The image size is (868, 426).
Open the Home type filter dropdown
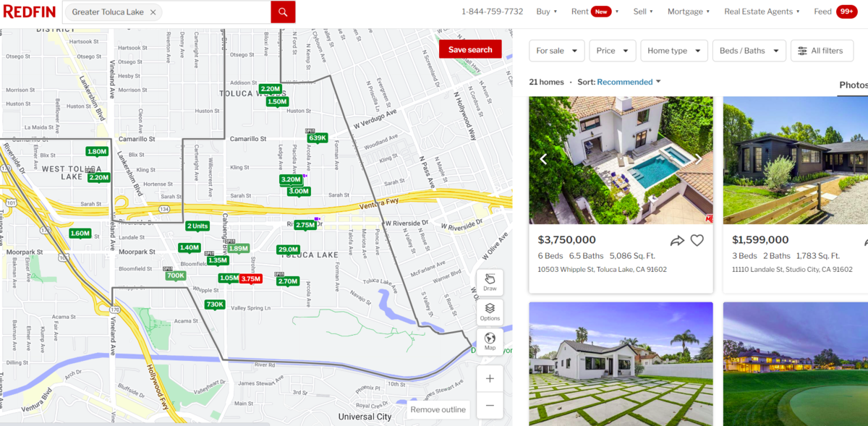tap(674, 51)
